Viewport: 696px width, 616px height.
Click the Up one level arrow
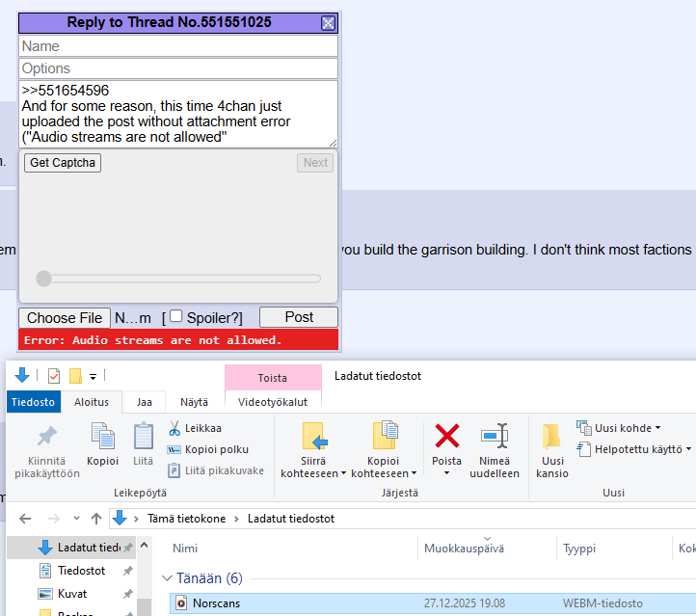96,519
